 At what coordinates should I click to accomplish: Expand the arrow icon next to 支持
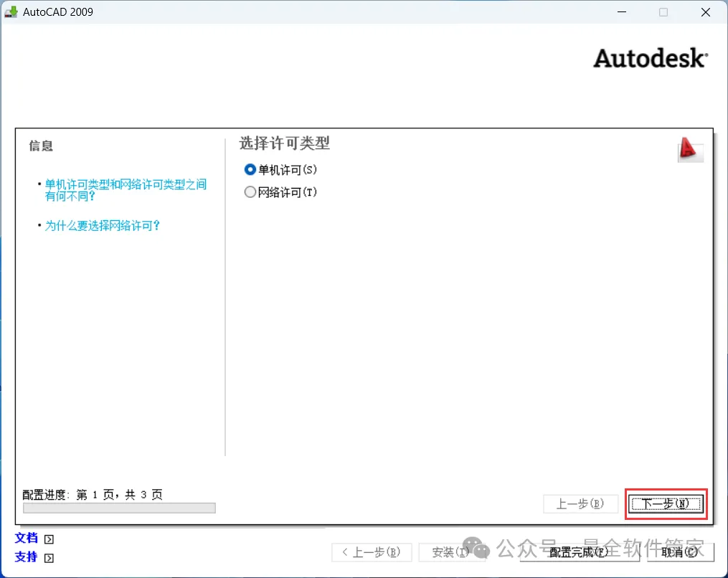pos(49,558)
